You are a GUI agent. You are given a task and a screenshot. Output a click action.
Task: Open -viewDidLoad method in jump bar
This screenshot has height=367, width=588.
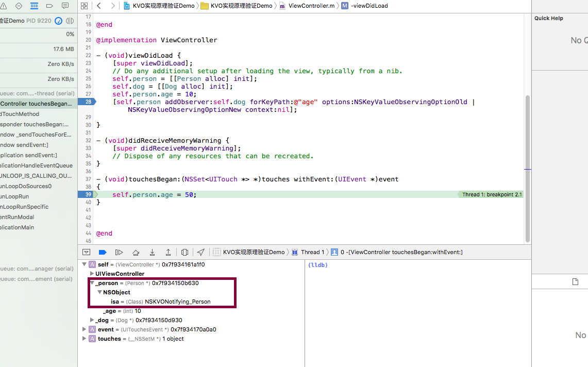pos(364,6)
